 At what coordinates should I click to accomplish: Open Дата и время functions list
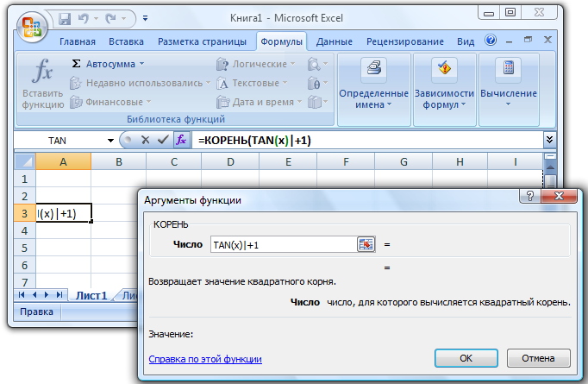(260, 102)
